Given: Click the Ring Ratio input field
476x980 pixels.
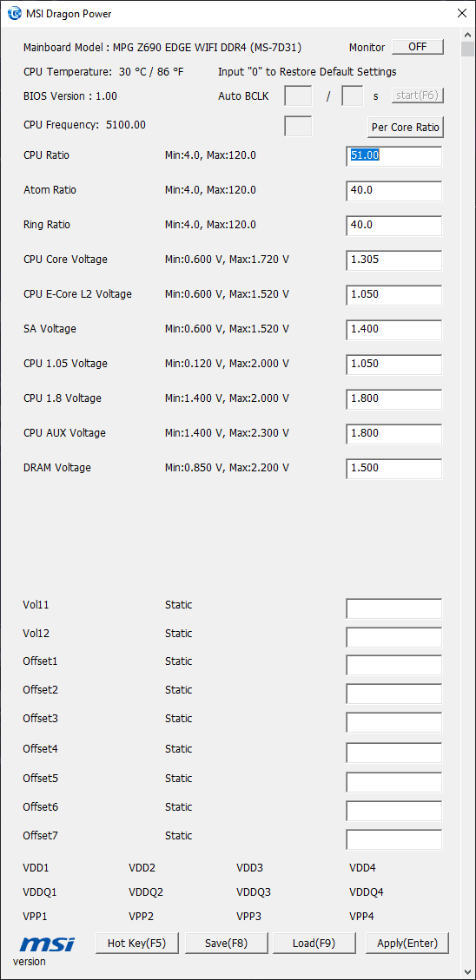Looking at the screenshot, I should (x=394, y=226).
